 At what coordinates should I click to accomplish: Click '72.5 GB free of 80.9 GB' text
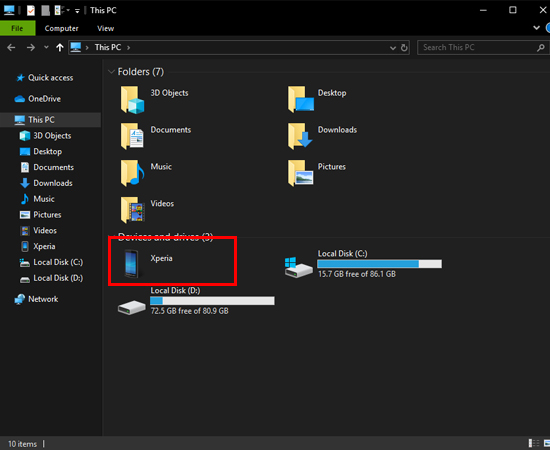[189, 311]
